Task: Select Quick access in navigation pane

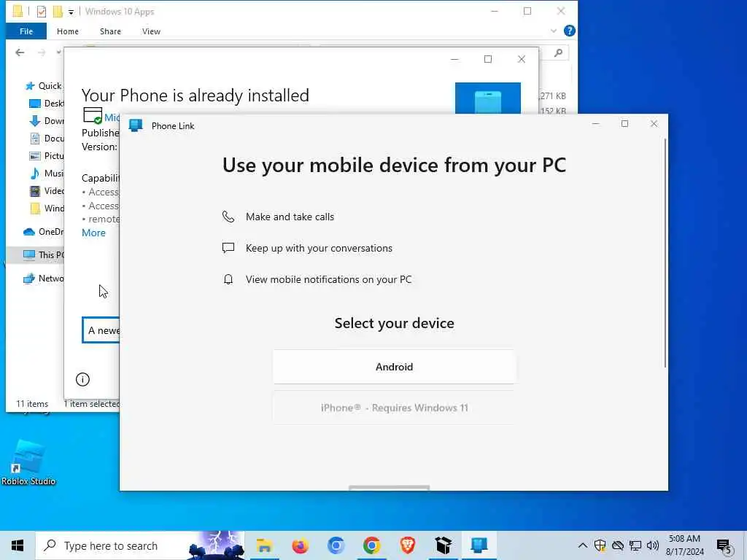Action: [x=44, y=86]
